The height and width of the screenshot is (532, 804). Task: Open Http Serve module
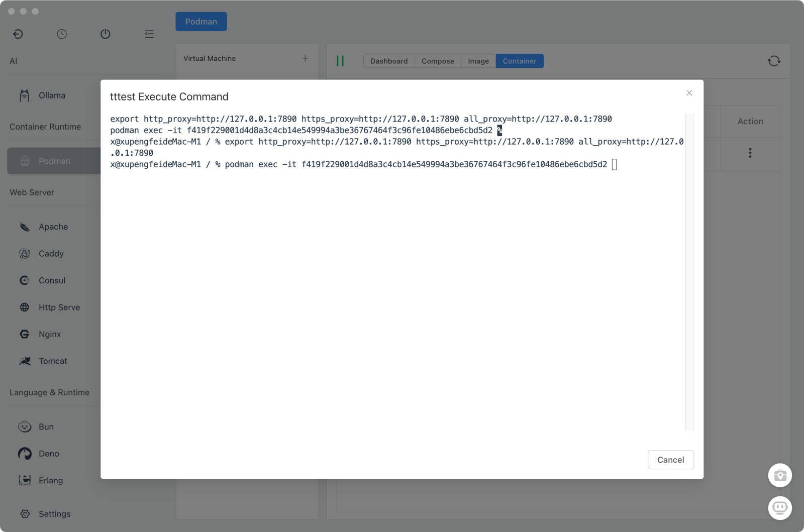point(59,307)
